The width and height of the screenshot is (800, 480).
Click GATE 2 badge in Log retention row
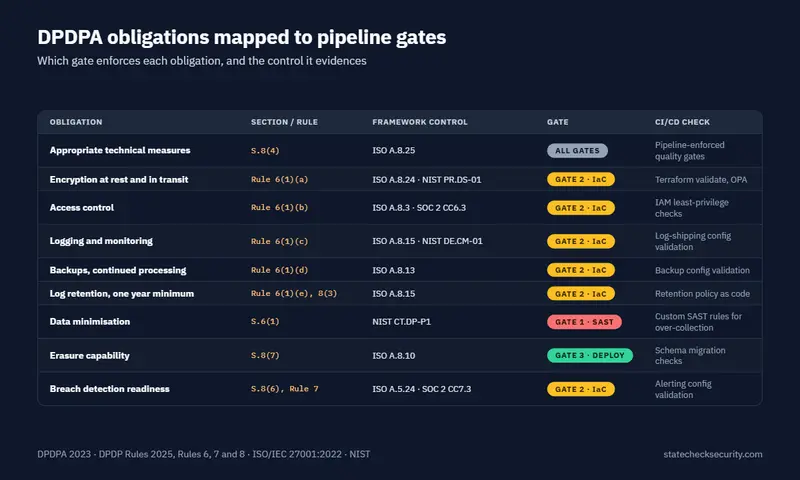pyautogui.click(x=581, y=294)
